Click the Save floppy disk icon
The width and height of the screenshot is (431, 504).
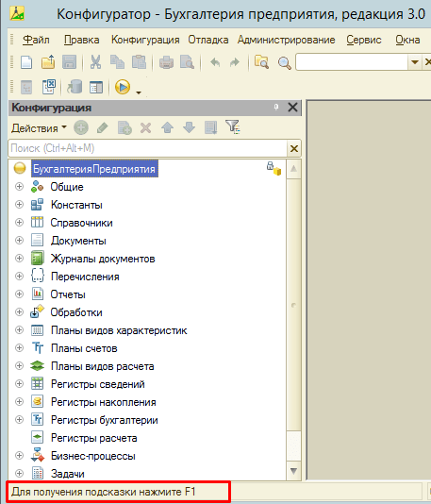click(x=69, y=62)
